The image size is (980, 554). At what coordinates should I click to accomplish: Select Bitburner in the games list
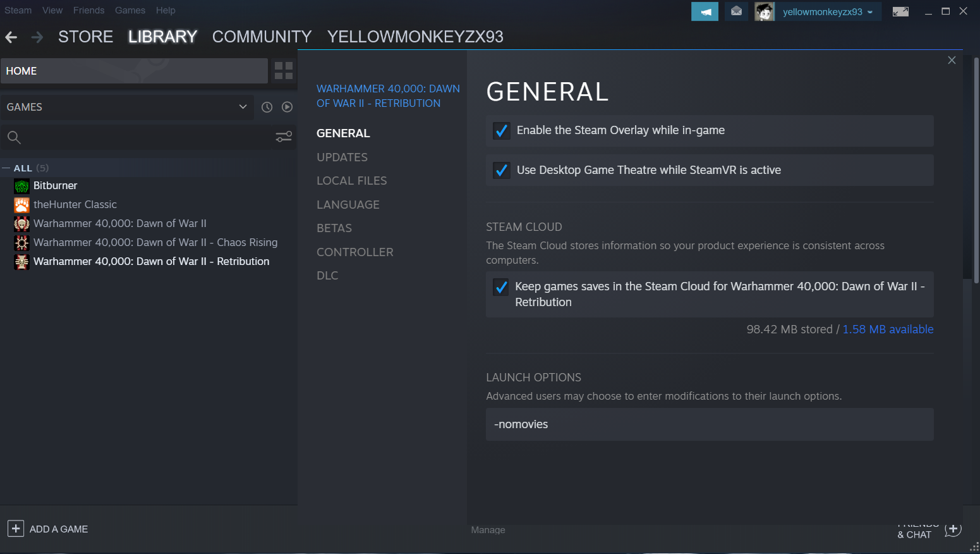pyautogui.click(x=55, y=186)
